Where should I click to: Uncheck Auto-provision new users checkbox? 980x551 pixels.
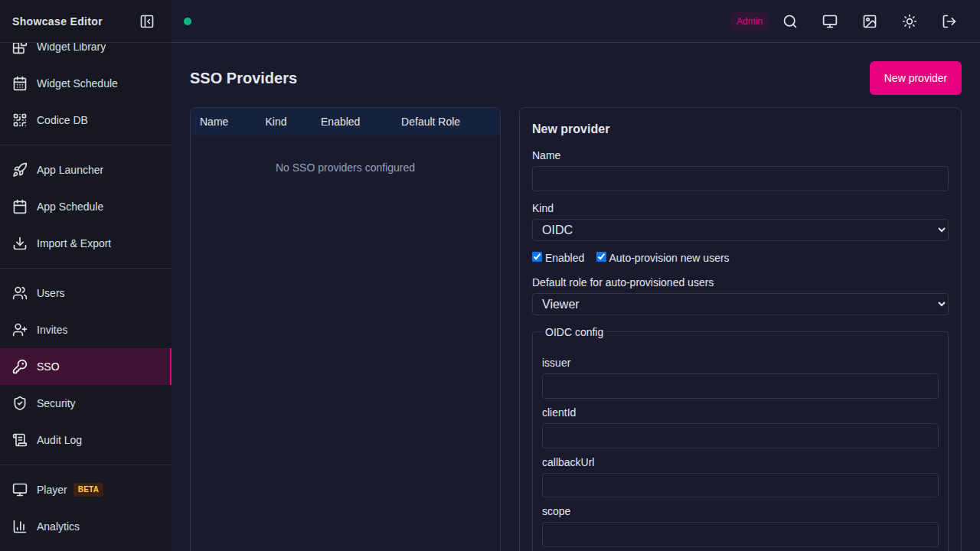point(601,257)
